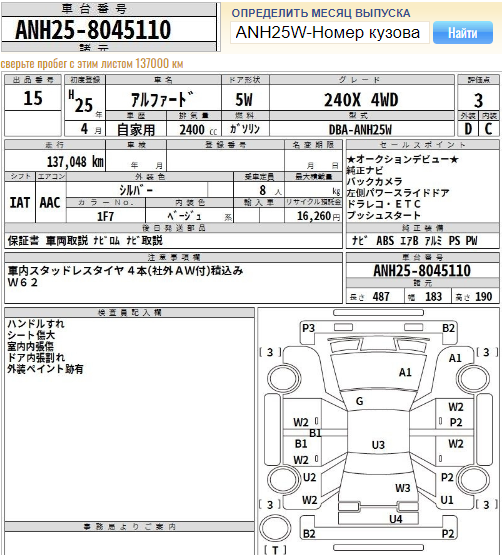Image resolution: width=502 pixels, height=555 pixels.
Task: Select the "車内スタッドレスタイヤ 4本" note line
Action: point(125,271)
